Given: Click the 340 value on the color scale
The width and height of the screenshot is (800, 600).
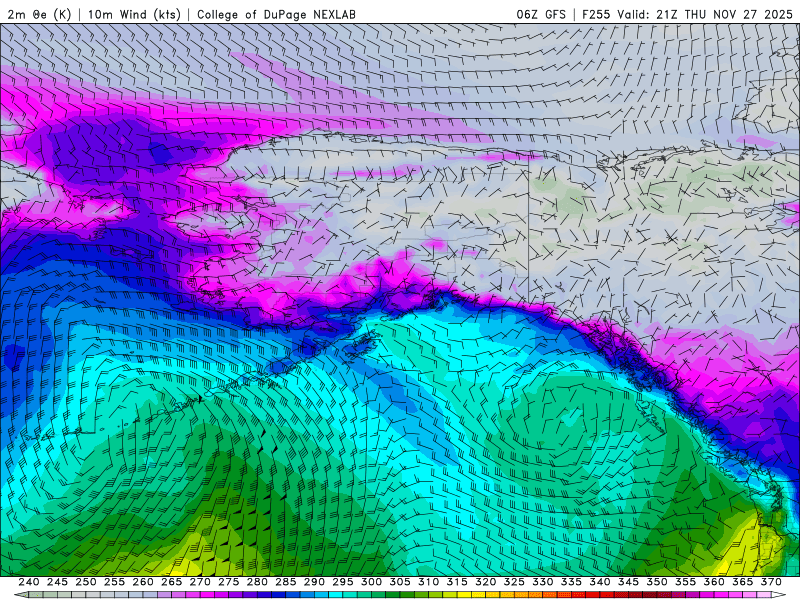Looking at the screenshot, I should coord(600,582).
